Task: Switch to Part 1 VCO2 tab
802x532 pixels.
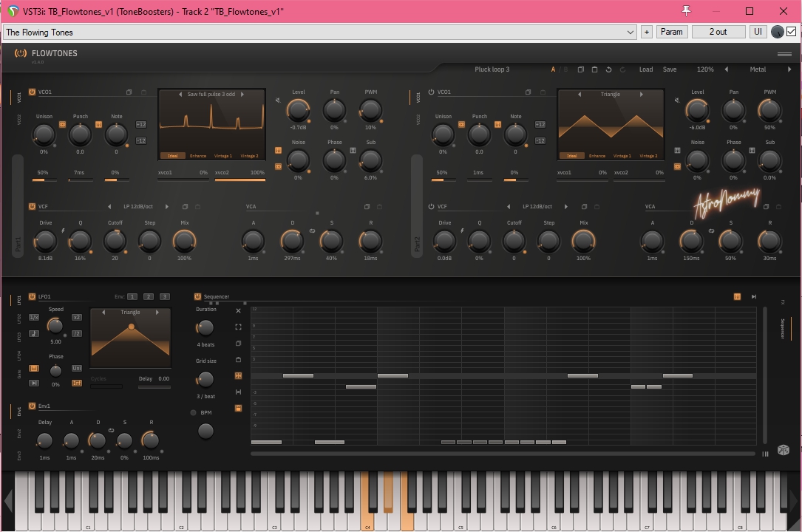Action: coord(19,120)
